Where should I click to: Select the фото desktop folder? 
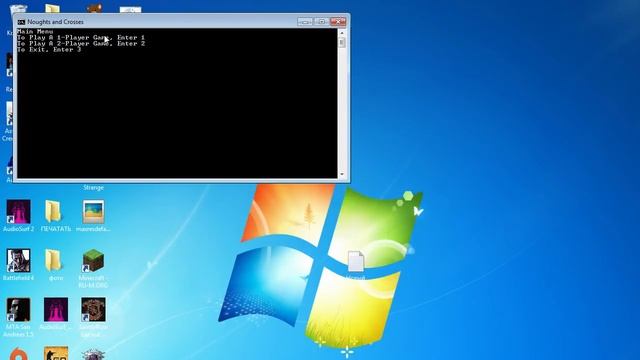point(55,265)
